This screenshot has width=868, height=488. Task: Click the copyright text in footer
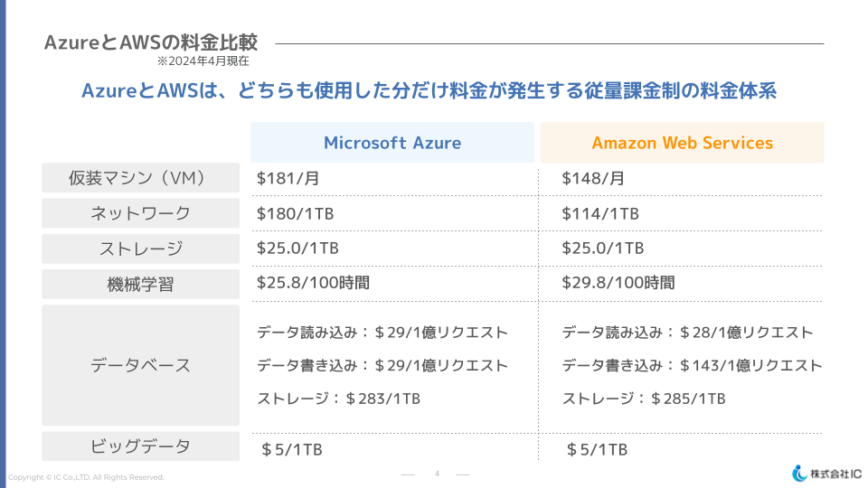point(87,477)
